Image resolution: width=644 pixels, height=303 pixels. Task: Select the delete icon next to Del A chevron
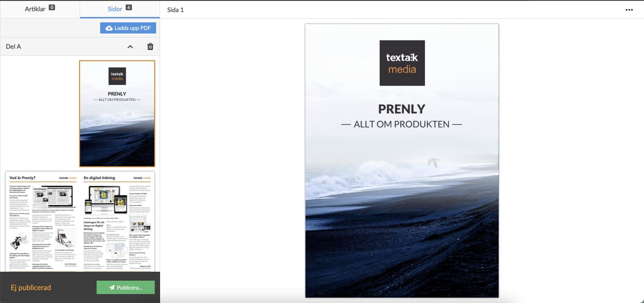[x=150, y=46]
